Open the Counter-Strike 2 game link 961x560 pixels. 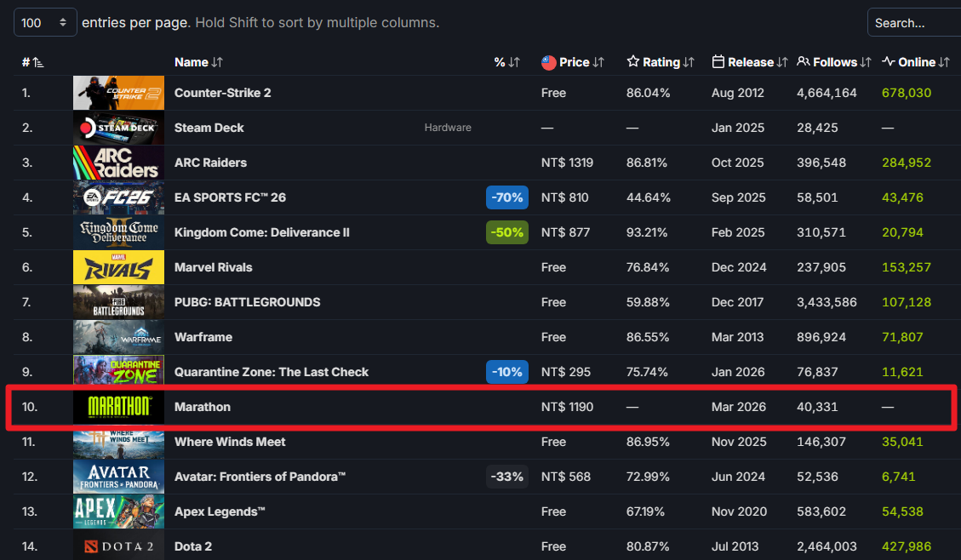222,93
